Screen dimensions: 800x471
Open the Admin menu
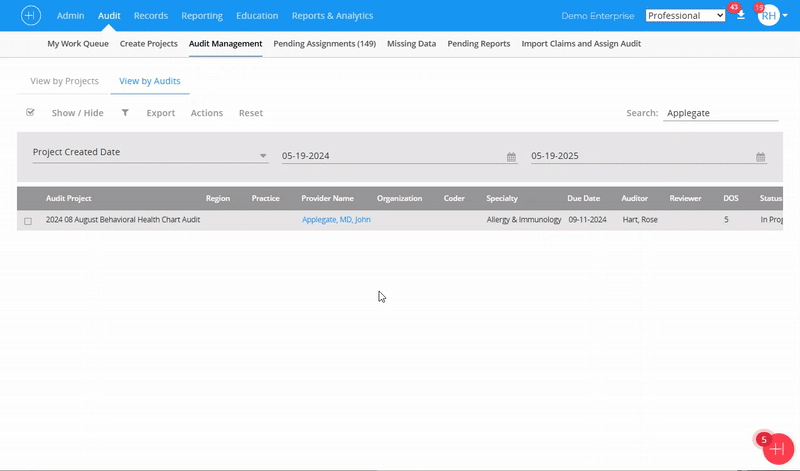(x=70, y=16)
